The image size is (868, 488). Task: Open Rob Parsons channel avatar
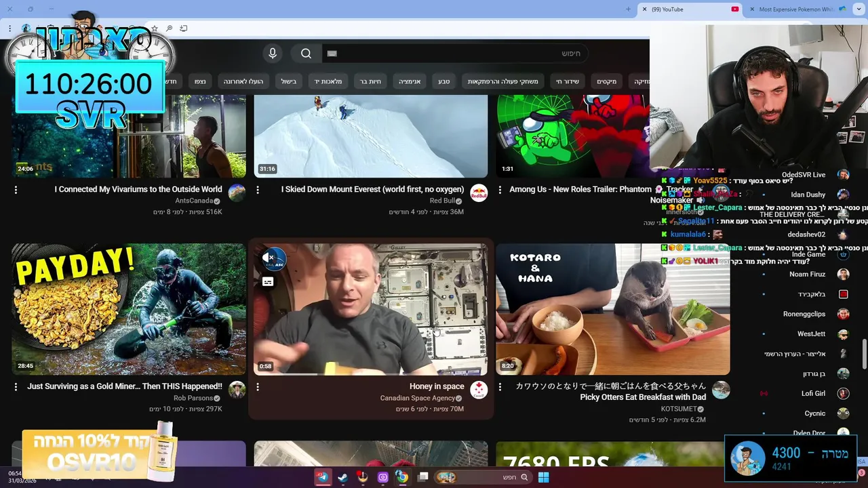pos(237,390)
